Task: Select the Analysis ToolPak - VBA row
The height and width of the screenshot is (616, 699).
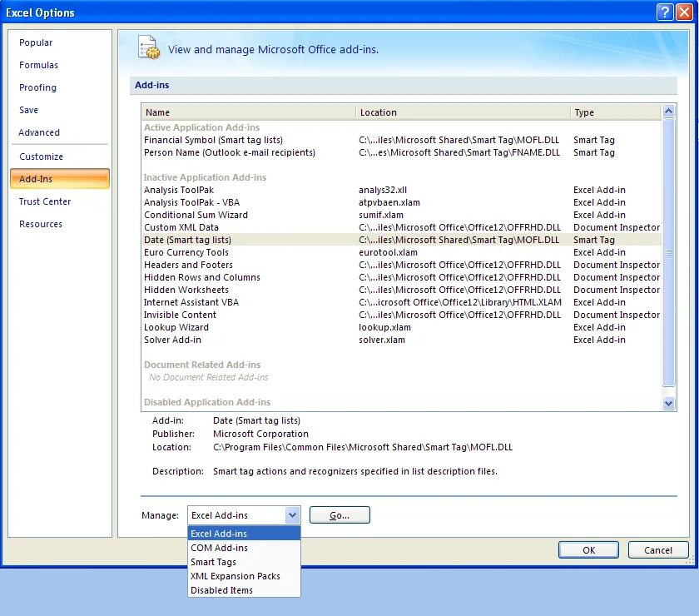Action: pyautogui.click(x=402, y=202)
